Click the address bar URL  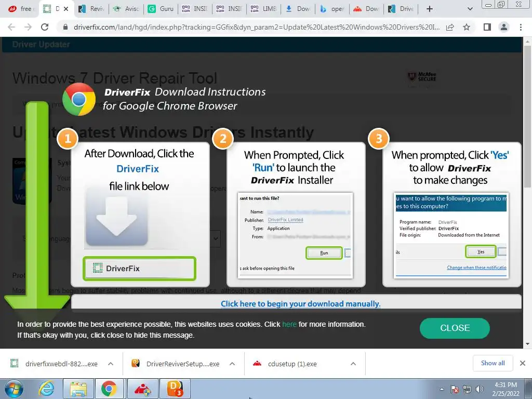click(x=257, y=27)
